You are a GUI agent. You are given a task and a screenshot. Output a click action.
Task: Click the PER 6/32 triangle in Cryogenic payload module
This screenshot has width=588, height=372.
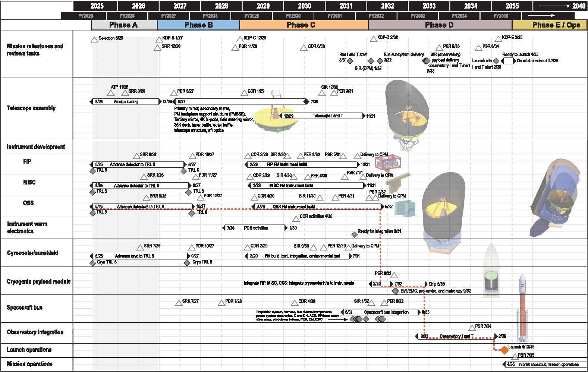tap(394, 275)
